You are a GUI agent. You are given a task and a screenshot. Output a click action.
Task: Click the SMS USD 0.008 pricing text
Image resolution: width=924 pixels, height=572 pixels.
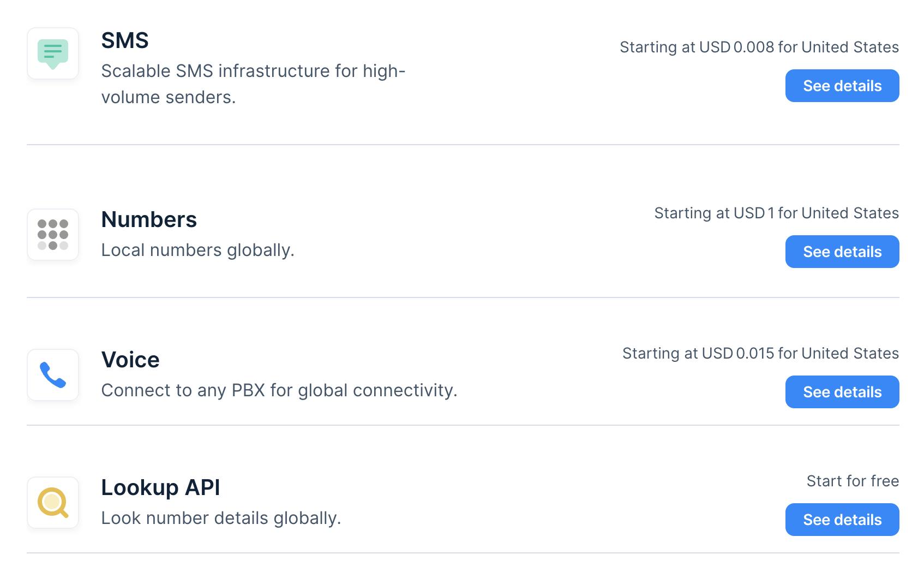(759, 47)
